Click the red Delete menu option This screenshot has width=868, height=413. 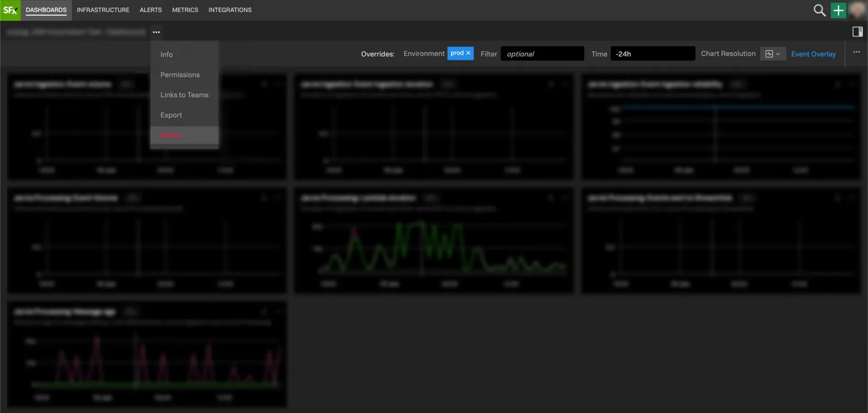(171, 135)
